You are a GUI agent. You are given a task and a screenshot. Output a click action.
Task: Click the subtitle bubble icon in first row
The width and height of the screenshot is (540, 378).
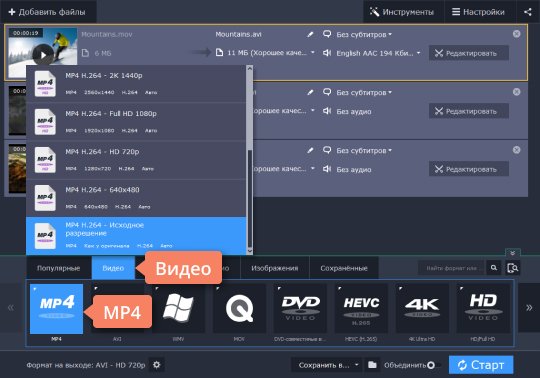pos(327,34)
